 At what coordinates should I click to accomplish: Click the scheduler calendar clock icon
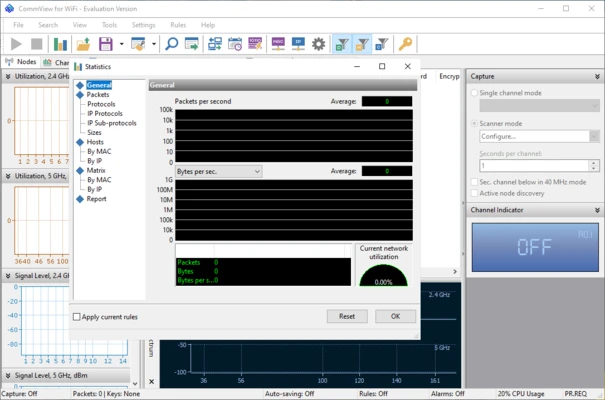(235, 44)
